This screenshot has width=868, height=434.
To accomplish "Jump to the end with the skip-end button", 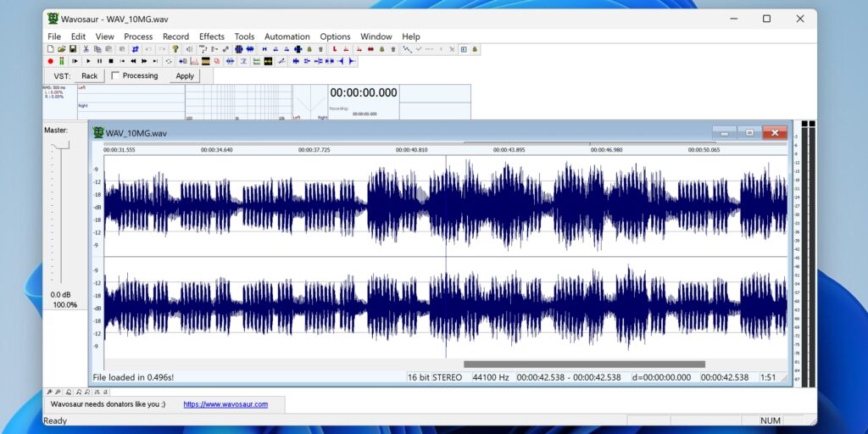I will click(x=156, y=61).
